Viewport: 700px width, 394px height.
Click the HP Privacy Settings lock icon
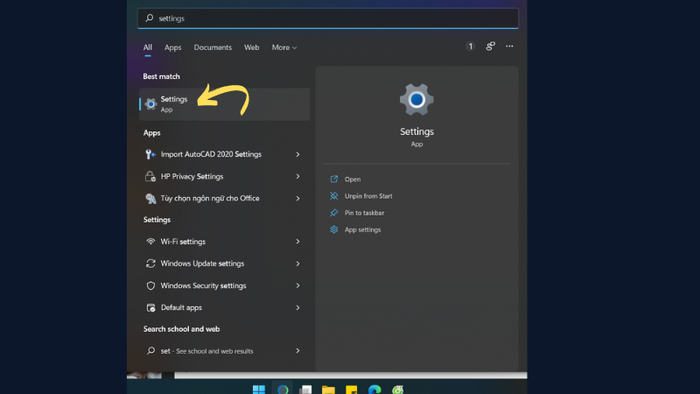coord(150,176)
